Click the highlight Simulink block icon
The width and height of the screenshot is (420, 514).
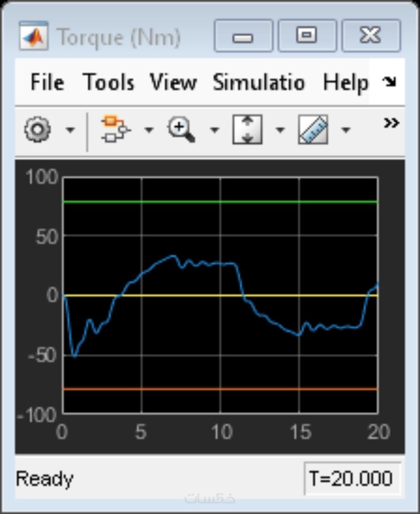pos(116,129)
